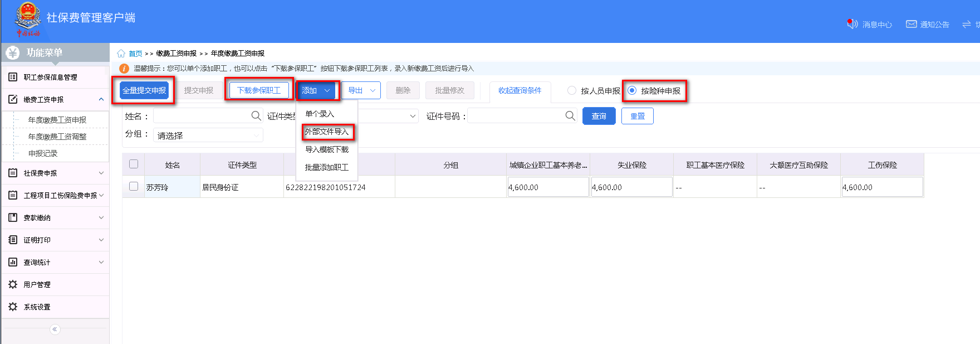The height and width of the screenshot is (344, 980).
Task: Open 系统设置 gear icon in sidebar
Action: (13, 307)
